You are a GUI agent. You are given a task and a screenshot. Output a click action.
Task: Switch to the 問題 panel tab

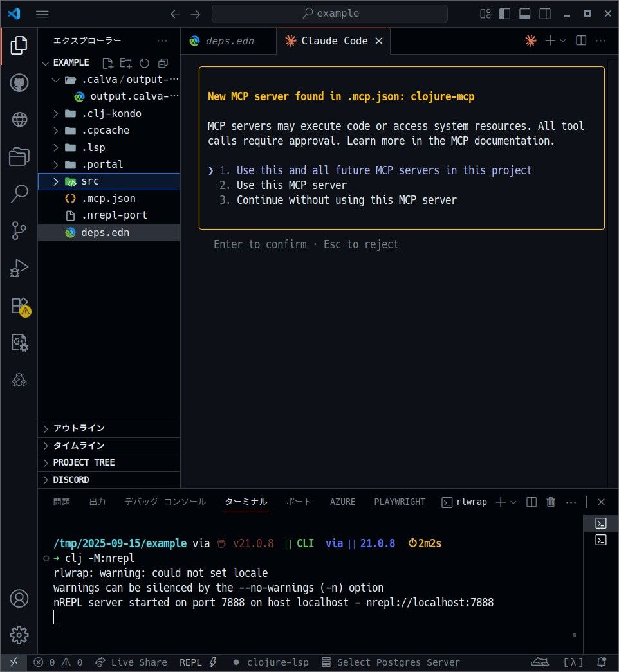pos(61,502)
